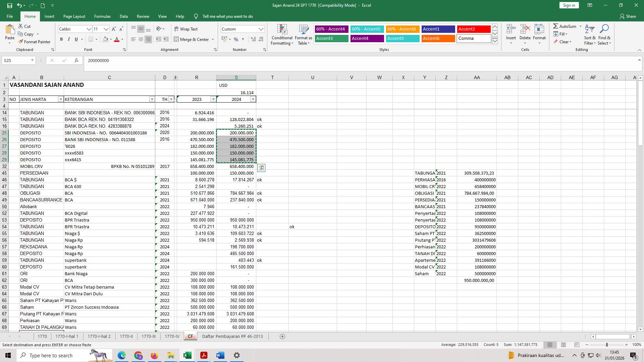This screenshot has width=644, height=362.
Task: Open the JENIS HARTA column filter dropdown
Action: [x=61, y=99]
